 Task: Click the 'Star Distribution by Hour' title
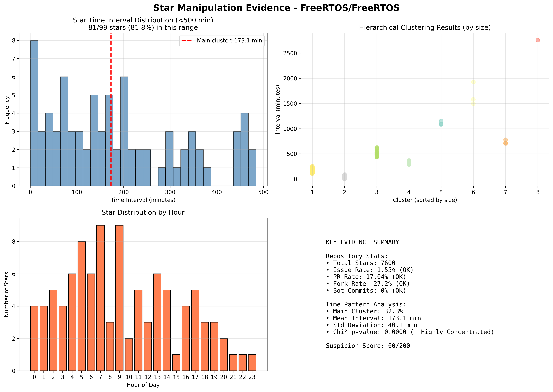pos(143,212)
